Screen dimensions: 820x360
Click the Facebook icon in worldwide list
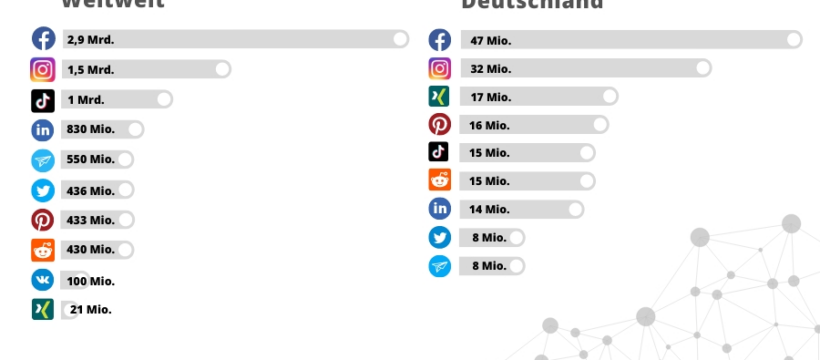point(43,39)
